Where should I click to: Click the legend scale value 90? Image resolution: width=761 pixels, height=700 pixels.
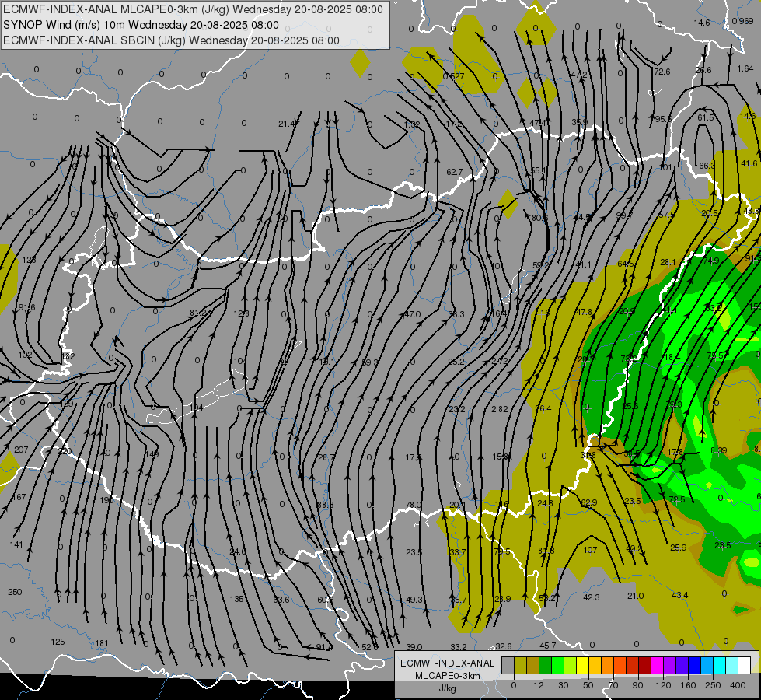click(637, 685)
